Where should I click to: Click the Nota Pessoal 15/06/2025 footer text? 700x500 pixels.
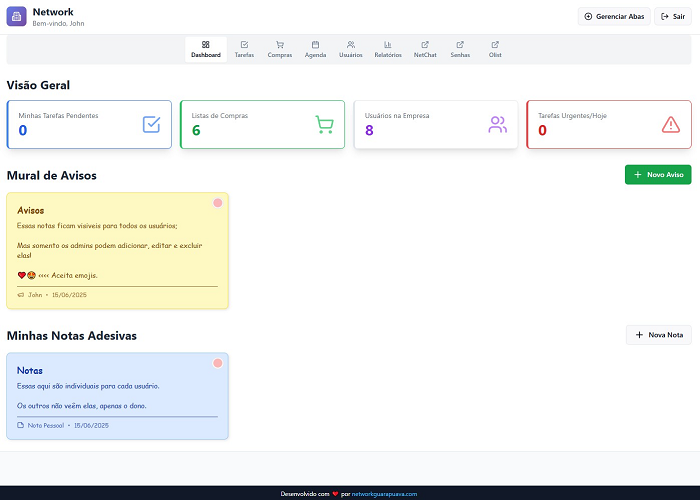[68, 425]
